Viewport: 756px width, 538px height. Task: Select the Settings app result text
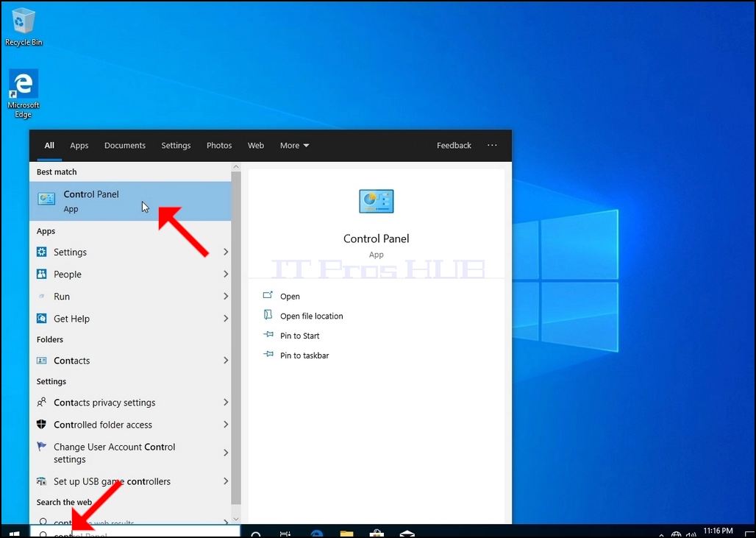[x=70, y=252]
